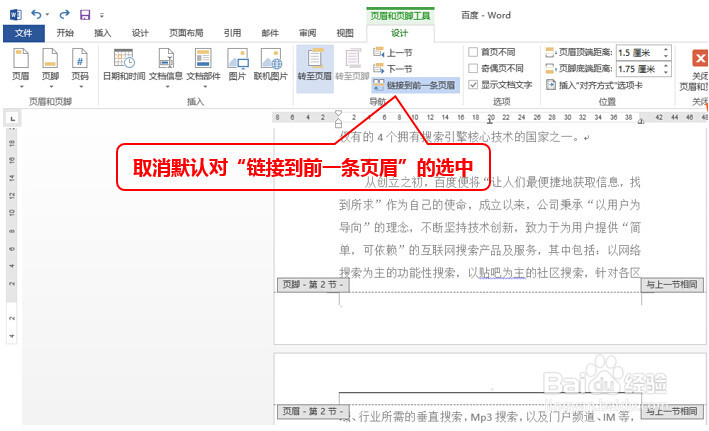Open the undo history dropdown arrow
This screenshot has height=431, width=709.
click(x=47, y=15)
